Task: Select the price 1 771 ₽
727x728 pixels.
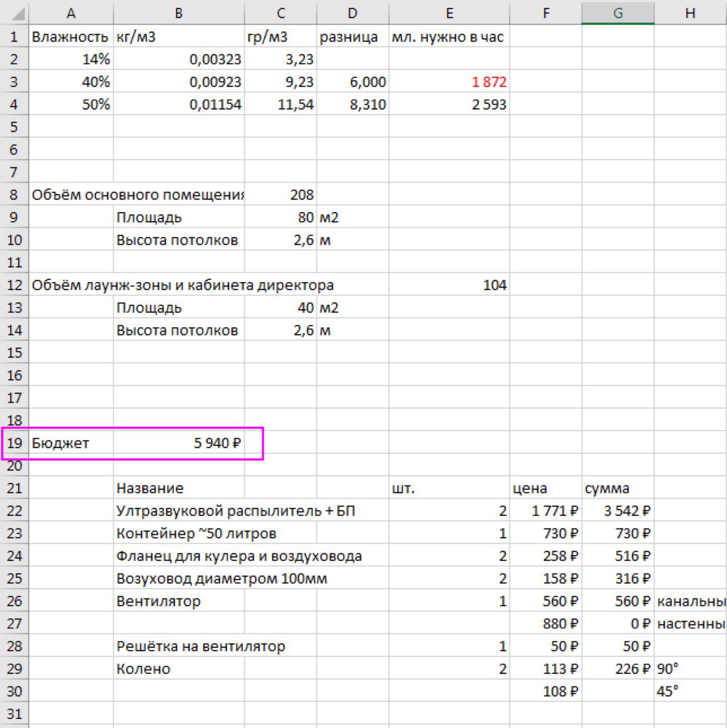Action: point(546,511)
